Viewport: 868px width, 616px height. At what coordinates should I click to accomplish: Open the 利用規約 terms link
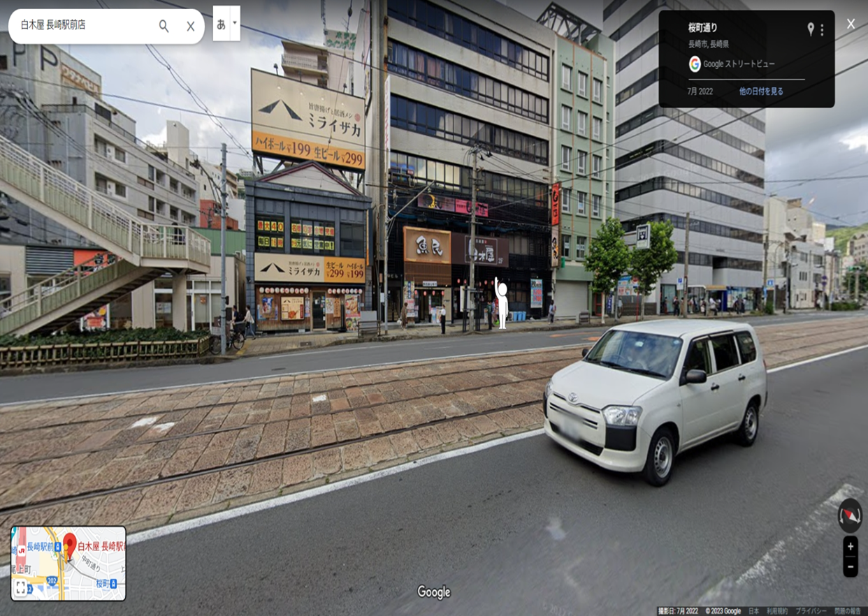[776, 611]
